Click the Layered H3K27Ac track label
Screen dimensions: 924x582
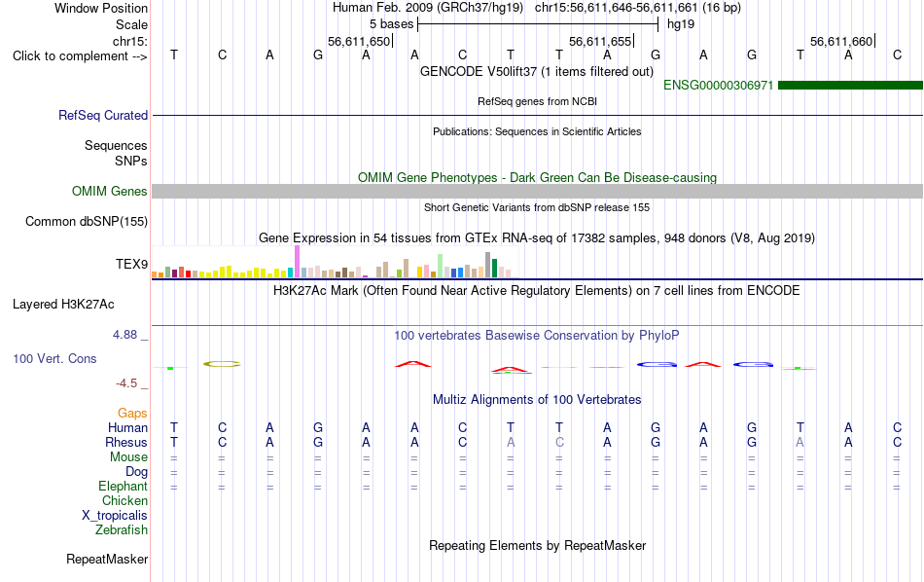63,305
